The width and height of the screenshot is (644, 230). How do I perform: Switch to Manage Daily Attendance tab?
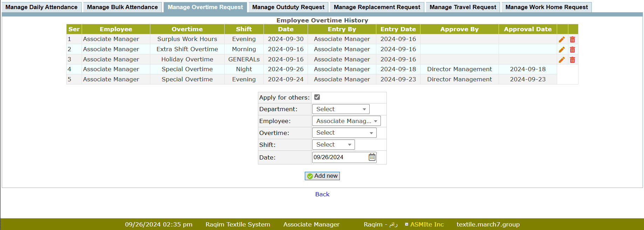tap(41, 7)
